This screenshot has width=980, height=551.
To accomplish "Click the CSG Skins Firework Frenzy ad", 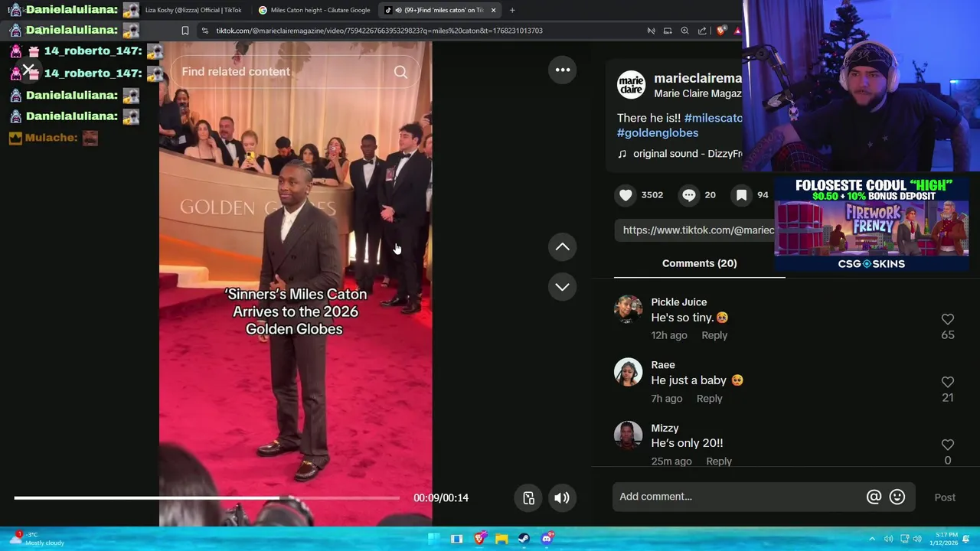I will [x=871, y=225].
